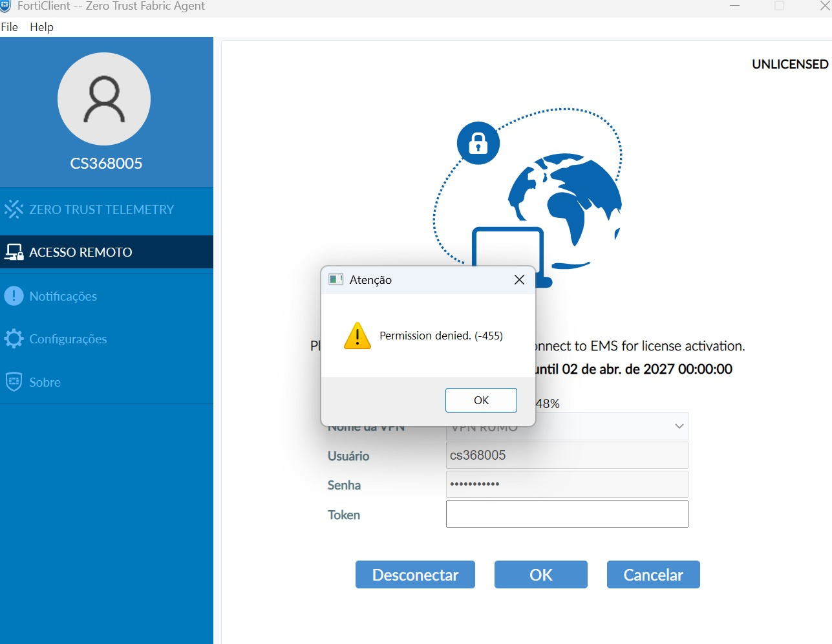Click the Desconectar button
The height and width of the screenshot is (644, 832).
(415, 575)
